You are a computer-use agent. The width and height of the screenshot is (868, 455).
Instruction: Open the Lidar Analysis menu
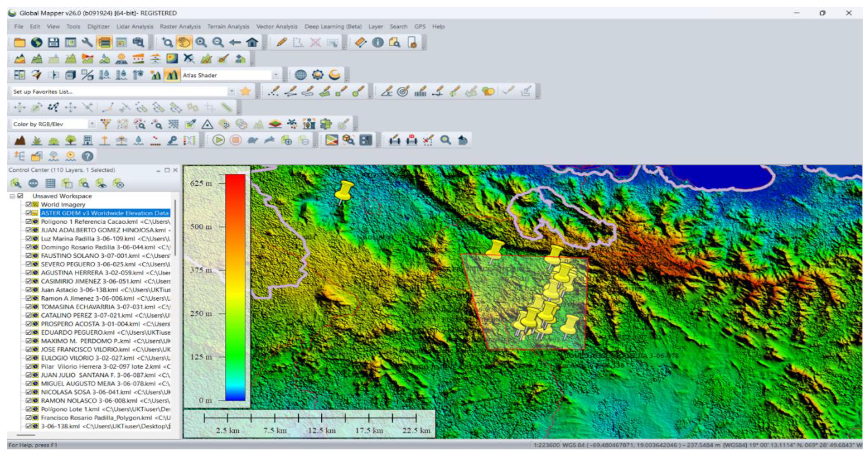tap(134, 26)
